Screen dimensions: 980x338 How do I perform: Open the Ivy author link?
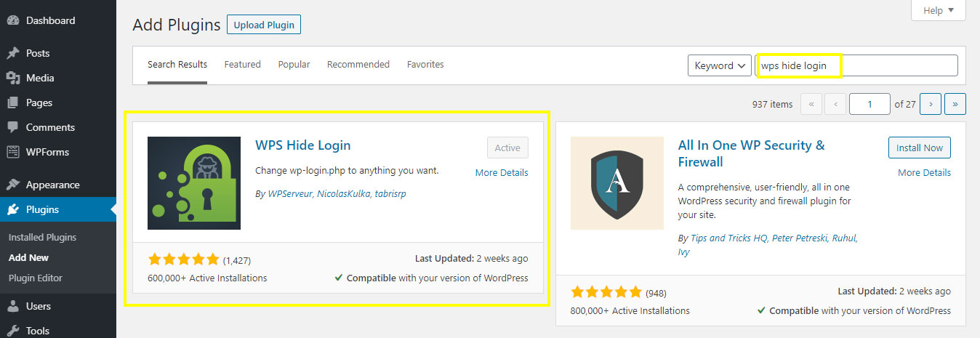(683, 252)
